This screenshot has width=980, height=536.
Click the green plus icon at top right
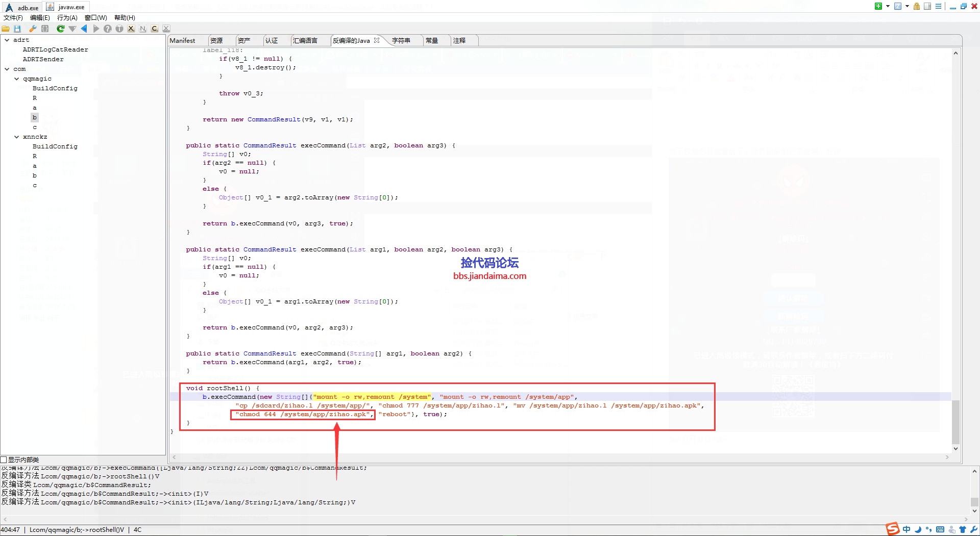point(878,6)
